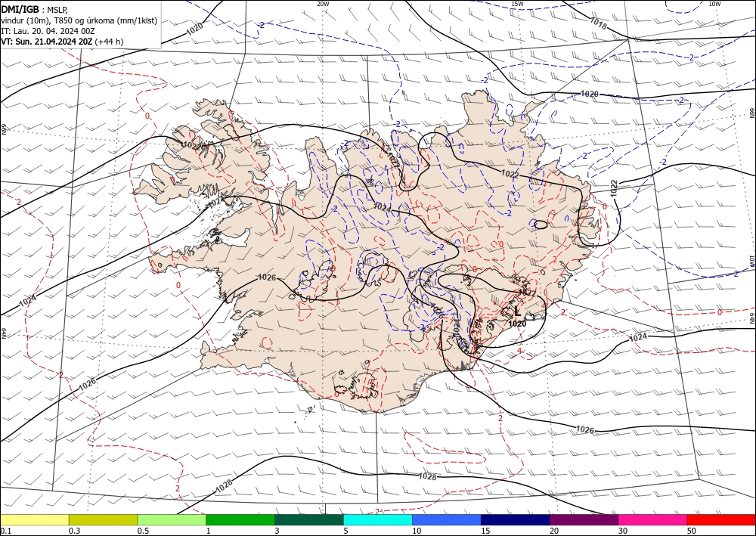Click the olive-yellow 0.3 legend swatch
This screenshot has width=756, height=536.
point(103,519)
